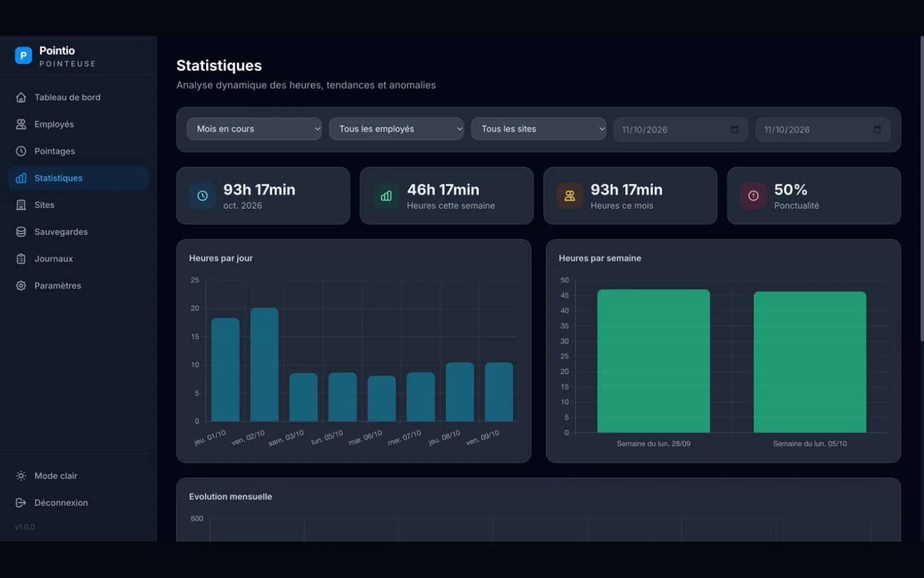This screenshot has width=924, height=578.
Task: Click the Pointio logo icon
Action: tap(23, 55)
